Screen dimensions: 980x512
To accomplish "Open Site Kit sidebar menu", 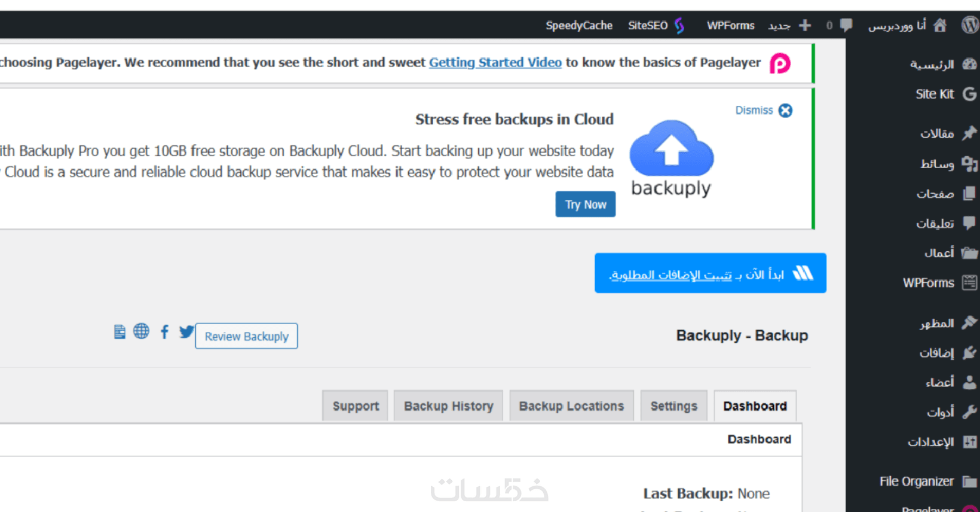I will [935, 94].
